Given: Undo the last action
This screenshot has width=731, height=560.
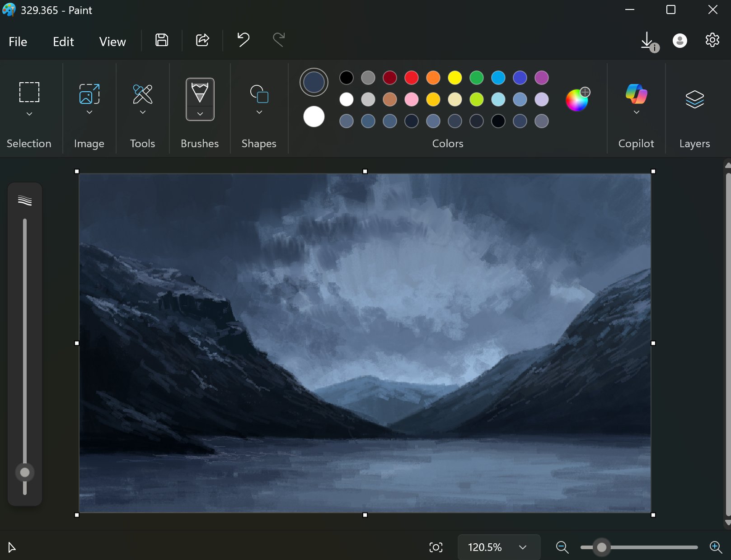Looking at the screenshot, I should pos(243,40).
